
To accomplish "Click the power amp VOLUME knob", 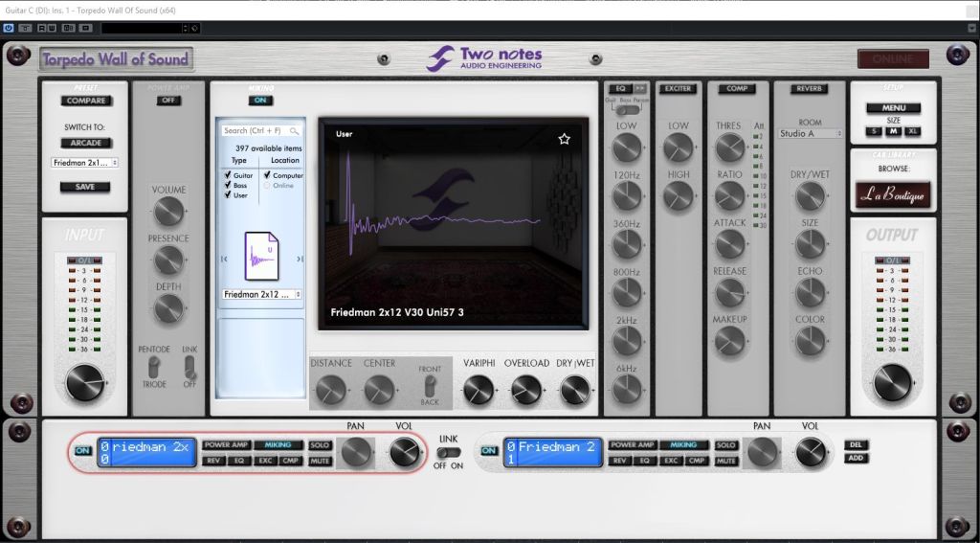I will pos(168,212).
